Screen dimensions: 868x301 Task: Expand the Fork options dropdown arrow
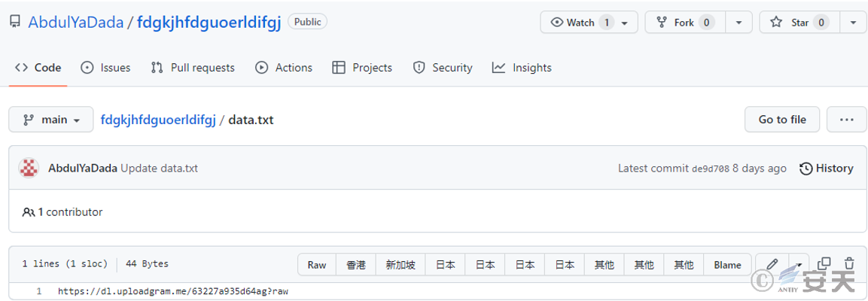pos(739,23)
